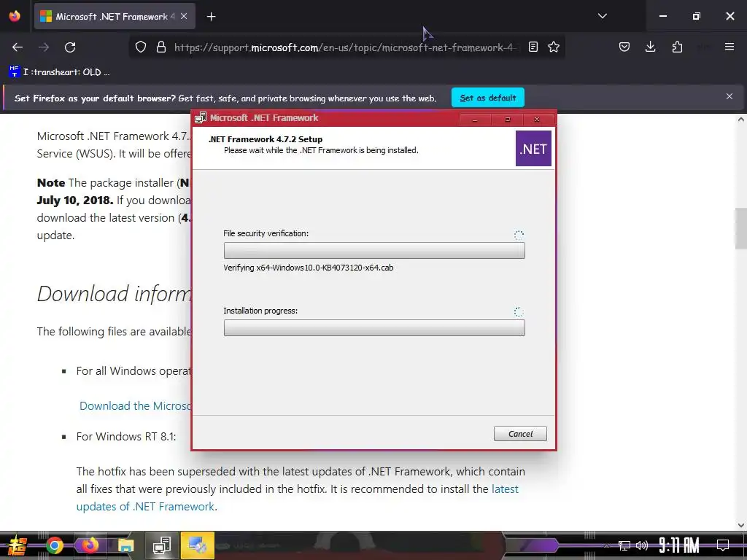
Task: Click the For Windows RT 8.1 text
Action: click(126, 436)
